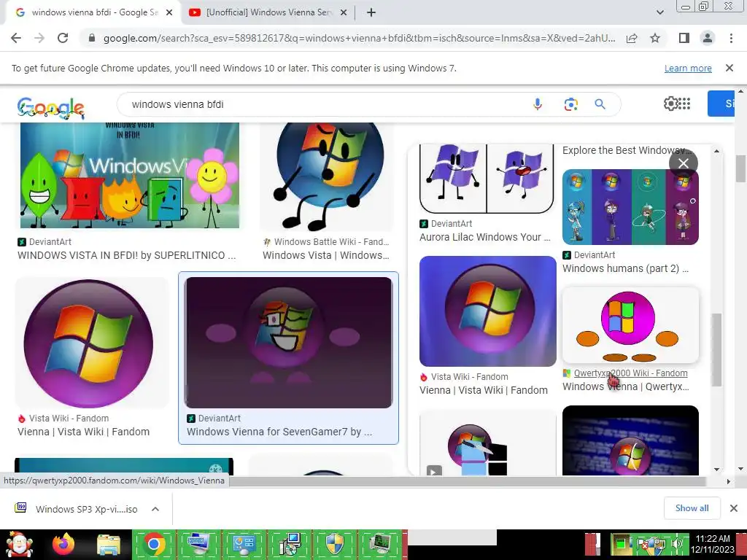Click the horizontal scrollbar right arrow
This screenshot has width=747, height=560.
pos(729,481)
